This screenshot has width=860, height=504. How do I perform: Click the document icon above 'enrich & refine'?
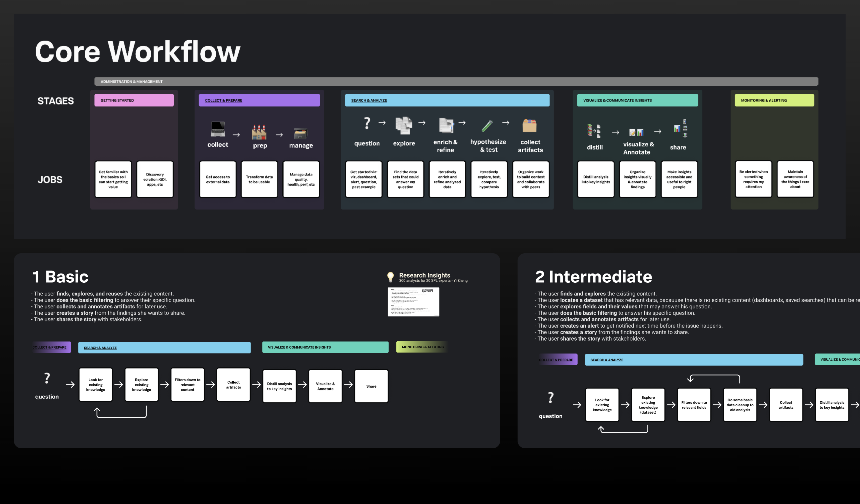pyautogui.click(x=446, y=125)
